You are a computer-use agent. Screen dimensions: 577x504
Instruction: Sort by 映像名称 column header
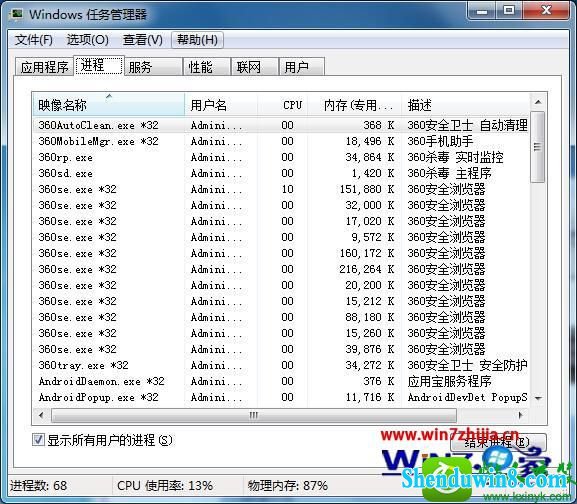tap(109, 105)
